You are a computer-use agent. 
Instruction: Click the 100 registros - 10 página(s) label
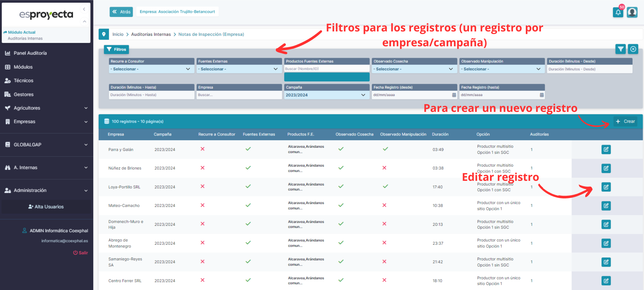(x=137, y=121)
